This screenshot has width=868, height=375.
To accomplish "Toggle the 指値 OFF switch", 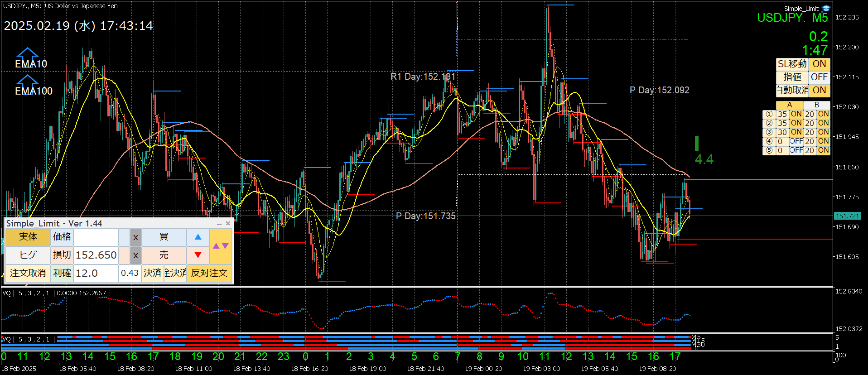I will [x=819, y=77].
